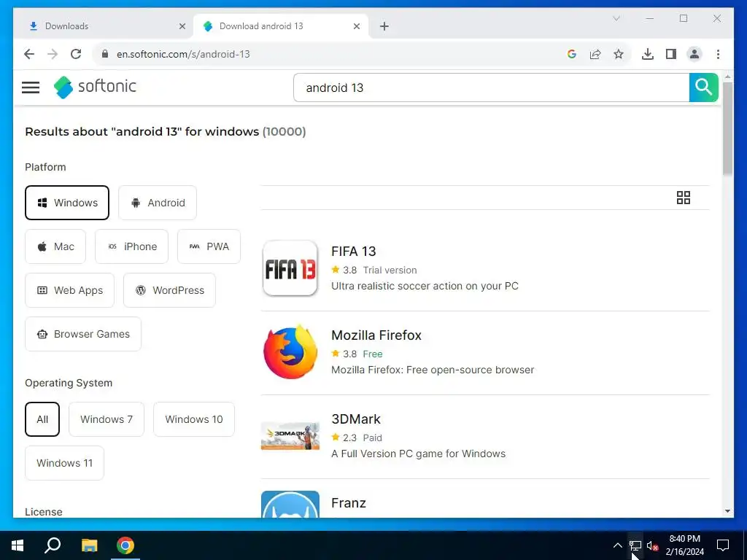
Task: Select the iPhone platform filter
Action: click(131, 246)
